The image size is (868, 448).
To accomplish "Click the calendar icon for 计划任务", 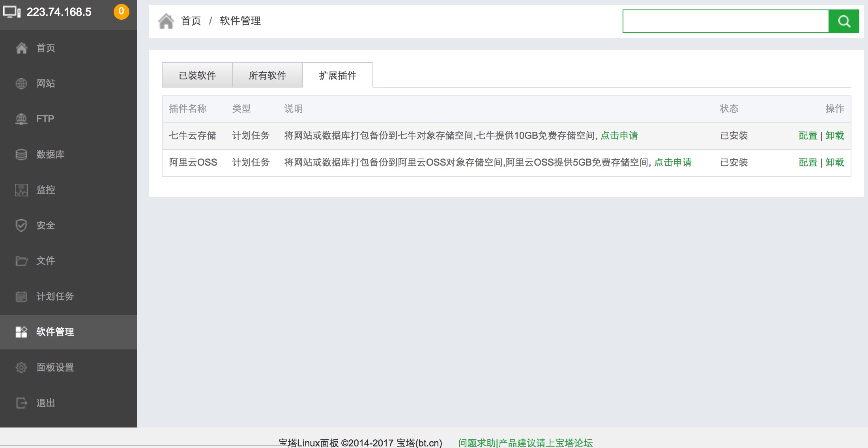I will [x=21, y=297].
